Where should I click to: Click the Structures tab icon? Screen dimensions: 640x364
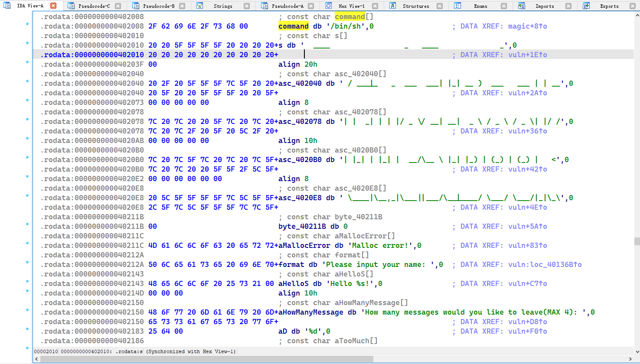coord(392,6)
